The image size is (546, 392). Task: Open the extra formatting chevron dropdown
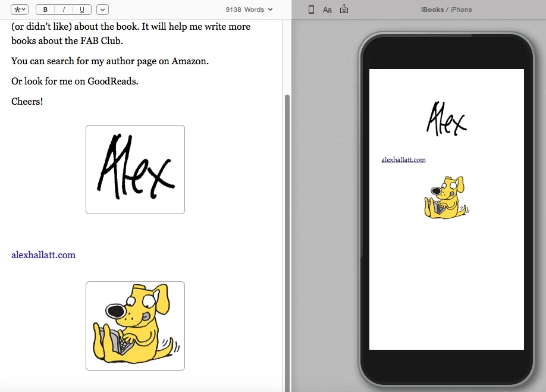[x=102, y=9]
